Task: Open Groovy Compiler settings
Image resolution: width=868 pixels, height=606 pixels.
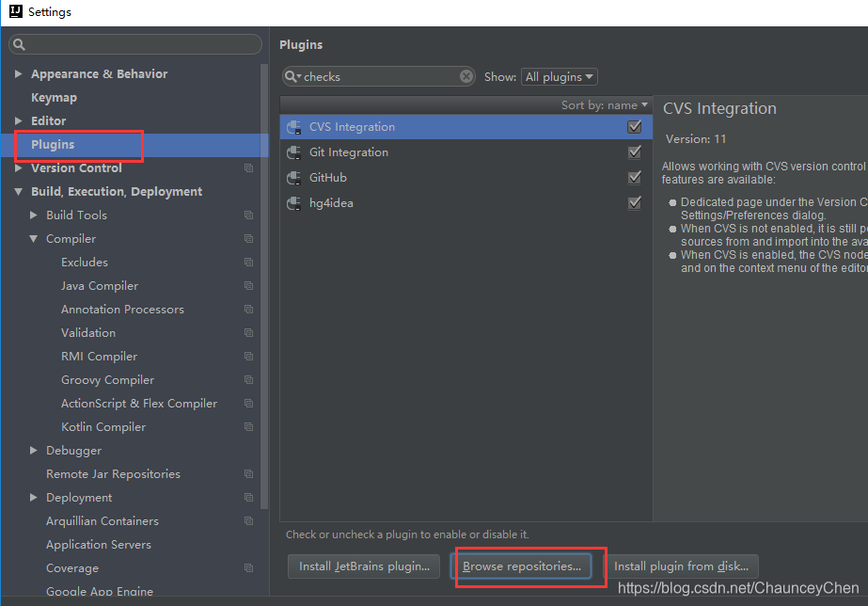Action: coord(108,380)
